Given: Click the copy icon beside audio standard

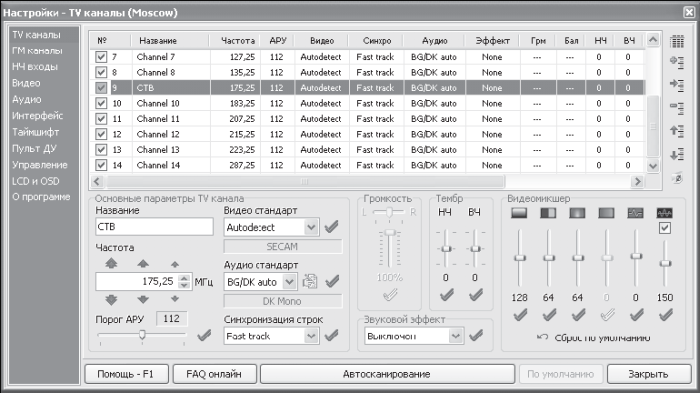Looking at the screenshot, I should [310, 281].
